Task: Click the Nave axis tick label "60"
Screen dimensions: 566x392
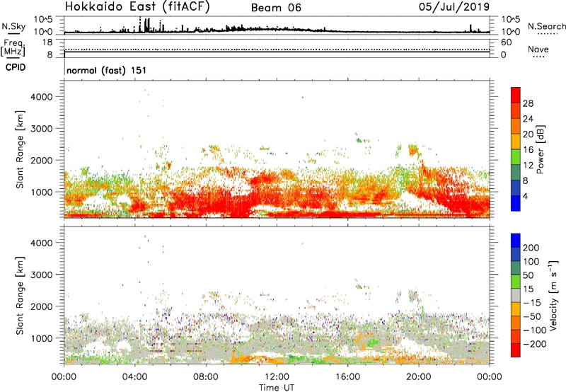Action: [x=506, y=42]
